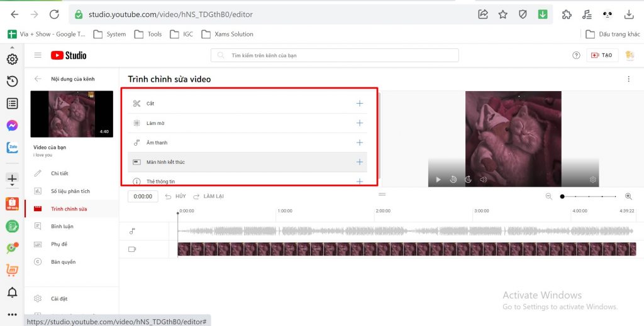Click the panda profile avatar icon
This screenshot has height=326, width=644.
[608, 14]
